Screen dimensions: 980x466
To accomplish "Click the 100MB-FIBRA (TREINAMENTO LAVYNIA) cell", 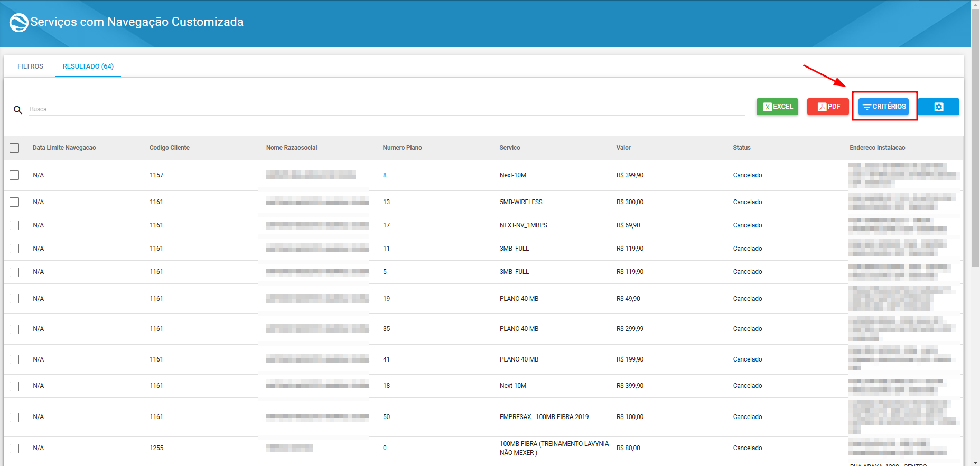I will [554, 448].
